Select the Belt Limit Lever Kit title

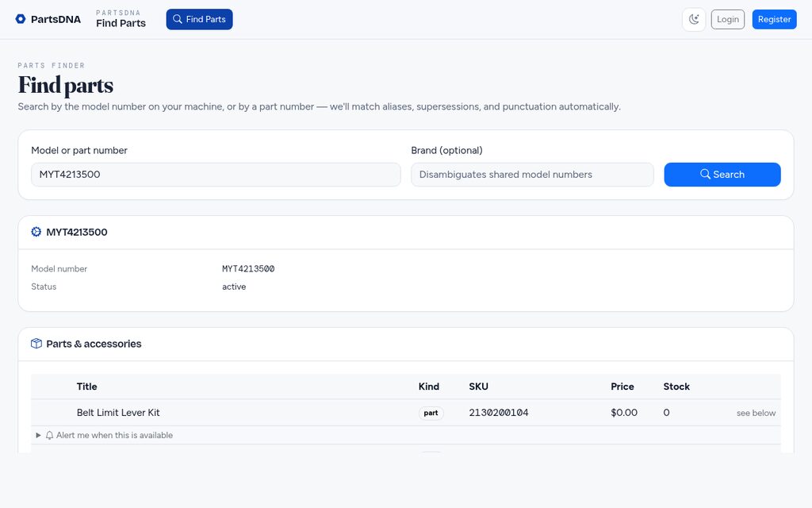[118, 413]
